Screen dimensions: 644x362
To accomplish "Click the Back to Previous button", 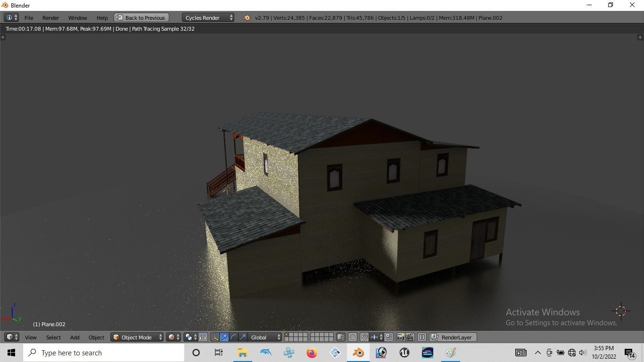I will tap(141, 17).
